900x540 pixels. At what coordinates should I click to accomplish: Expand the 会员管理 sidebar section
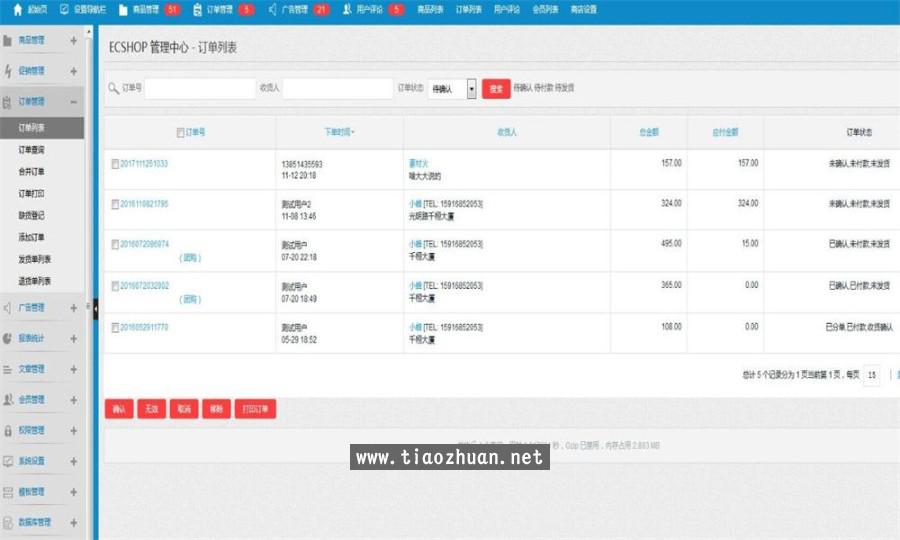pos(74,400)
